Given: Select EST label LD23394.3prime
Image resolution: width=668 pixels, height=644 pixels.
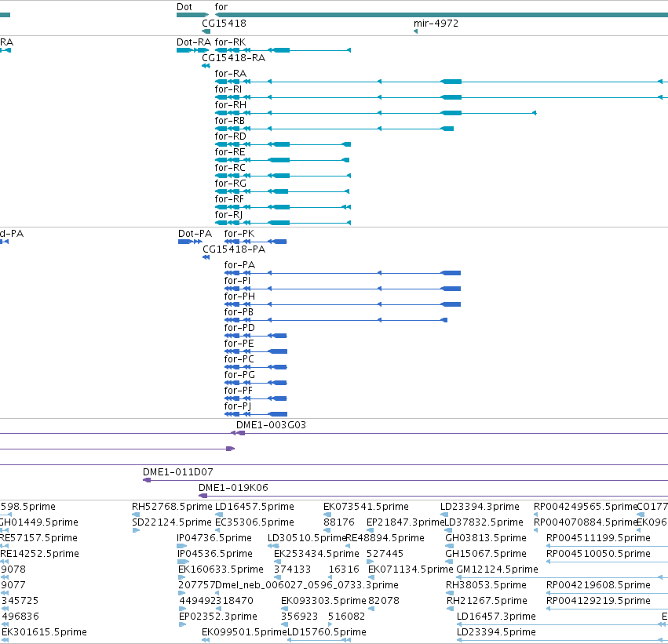Looking at the screenshot, I should [480, 507].
